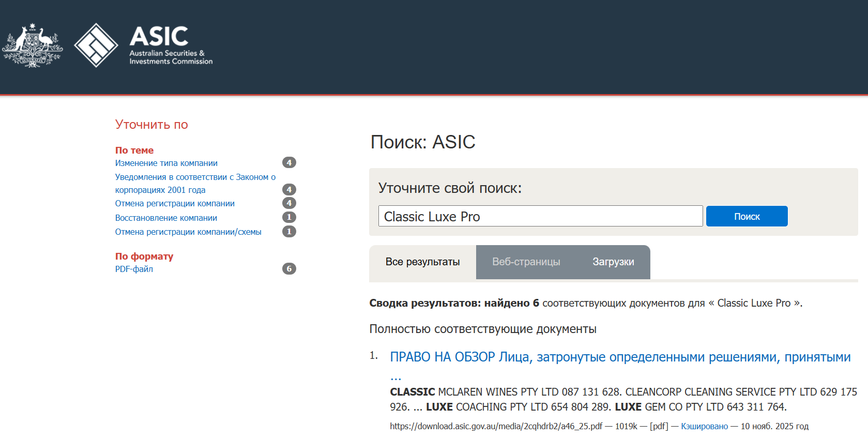Screen dimensions: 868x438
Task: Switch to the 'Все результаты' tab
Action: tap(422, 262)
